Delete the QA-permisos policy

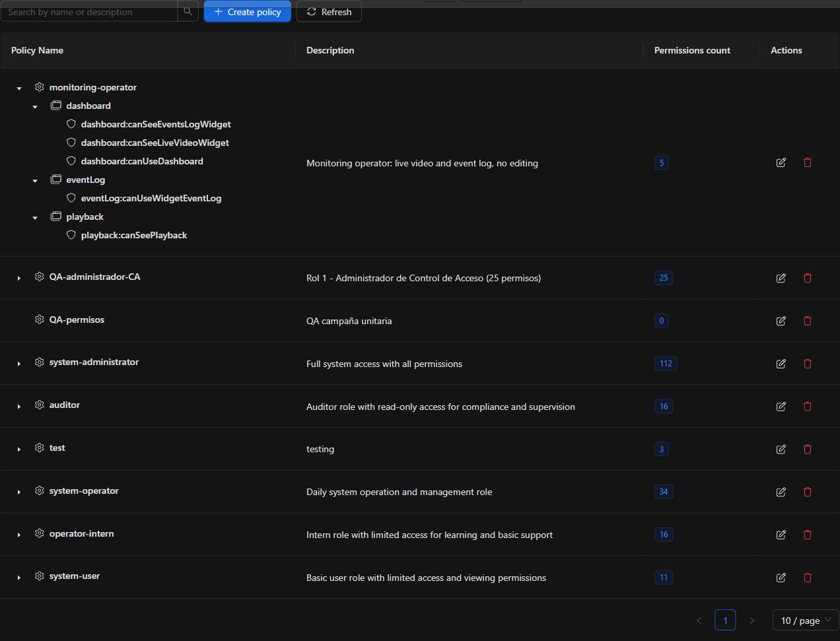tap(807, 321)
